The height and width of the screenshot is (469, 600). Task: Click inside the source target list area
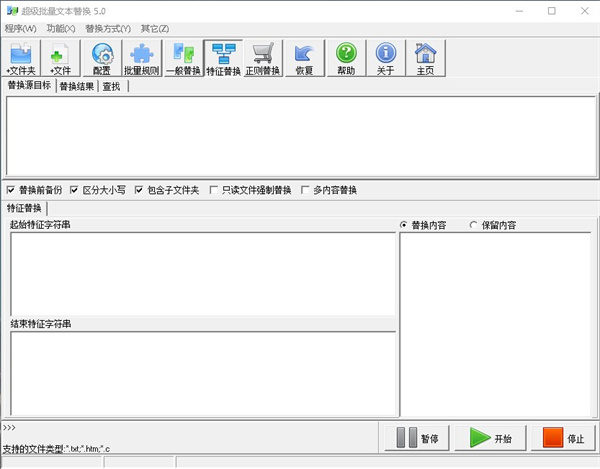coord(301,136)
